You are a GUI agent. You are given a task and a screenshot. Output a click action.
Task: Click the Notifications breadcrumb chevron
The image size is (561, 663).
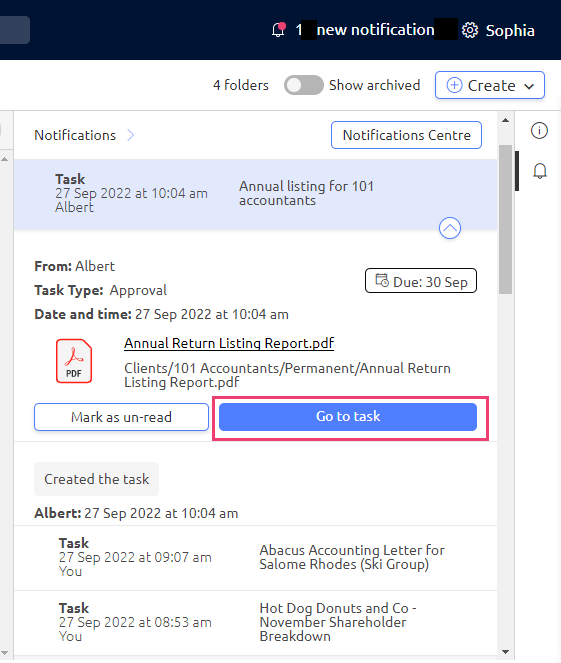[x=131, y=135]
